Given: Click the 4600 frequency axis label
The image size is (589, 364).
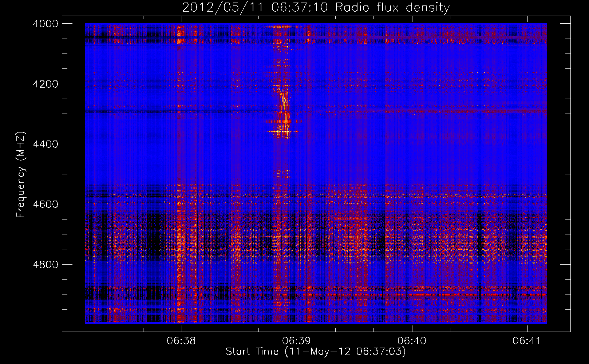Looking at the screenshot, I should [x=46, y=204].
